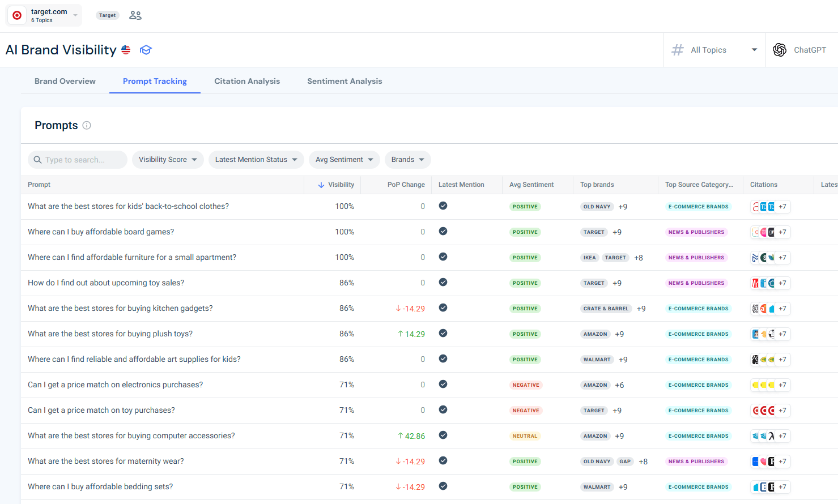Select the Prompt Tracking tab

(155, 81)
